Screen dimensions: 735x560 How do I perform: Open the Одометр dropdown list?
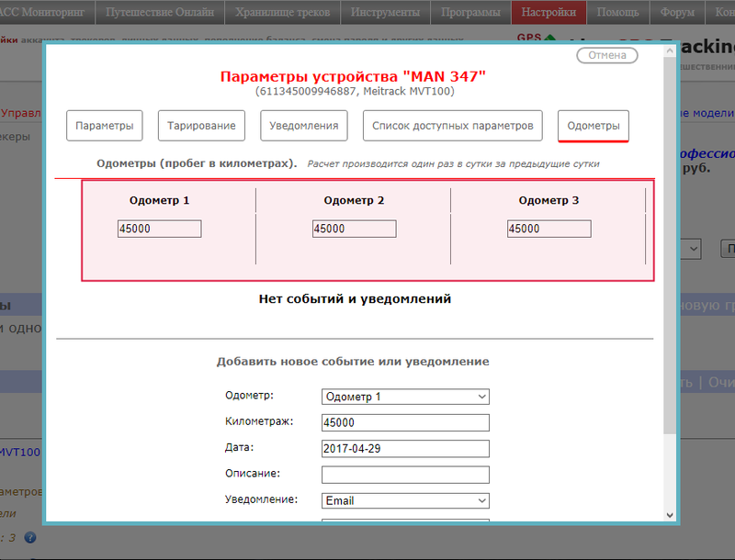405,397
